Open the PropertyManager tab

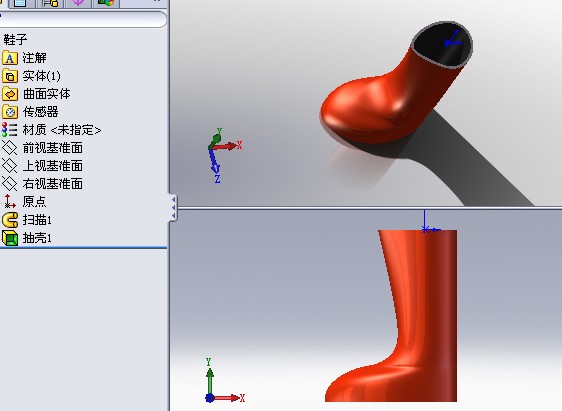click(21, 3)
